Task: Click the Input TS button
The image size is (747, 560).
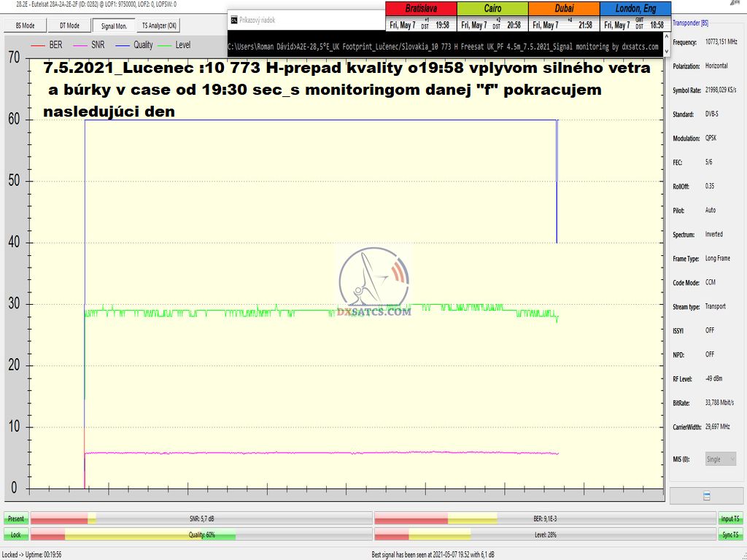Action: click(x=729, y=518)
